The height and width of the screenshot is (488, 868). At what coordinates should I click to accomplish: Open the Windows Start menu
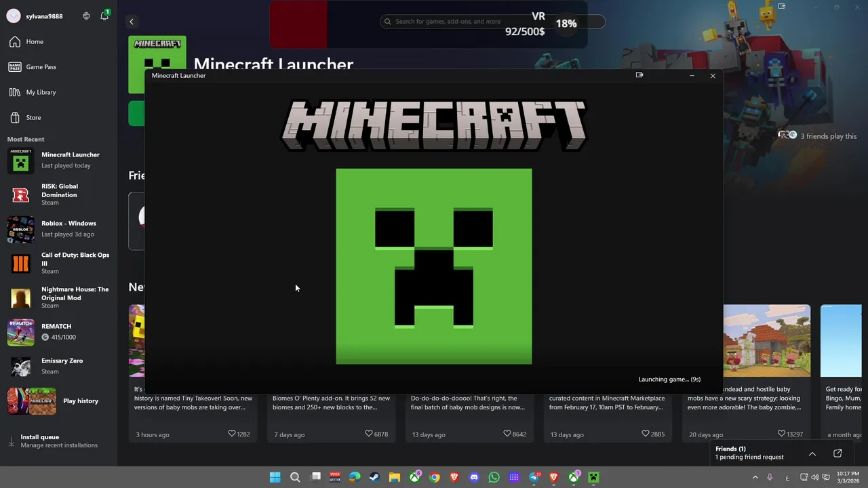click(275, 477)
